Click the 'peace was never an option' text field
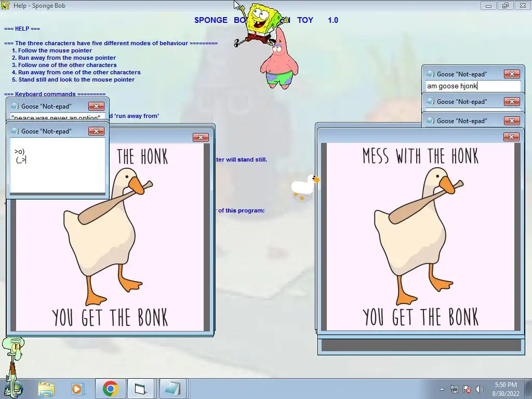Image resolution: width=532 pixels, height=399 pixels. coord(58,117)
